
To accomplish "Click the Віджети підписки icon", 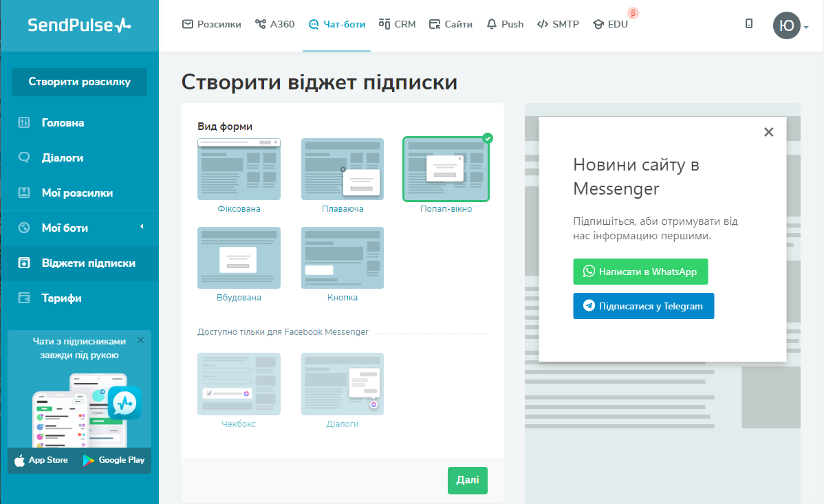I will click(x=24, y=263).
